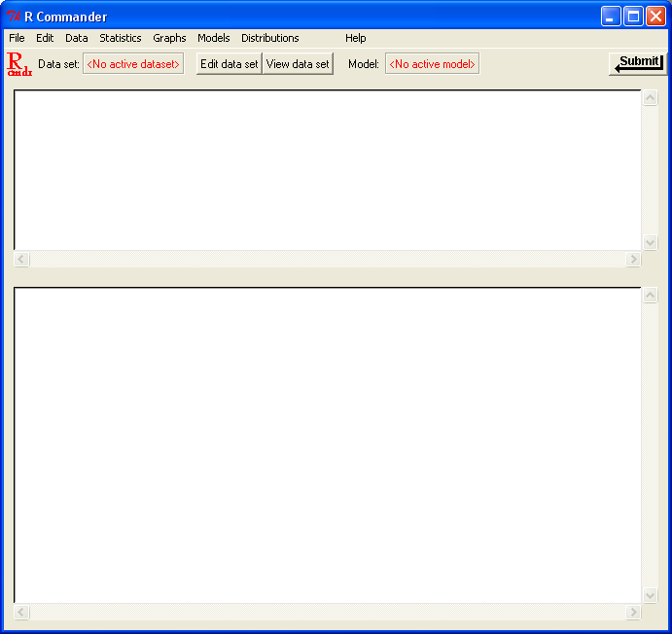Click the Submit button
The width and height of the screenshot is (672, 634).
pos(638,64)
